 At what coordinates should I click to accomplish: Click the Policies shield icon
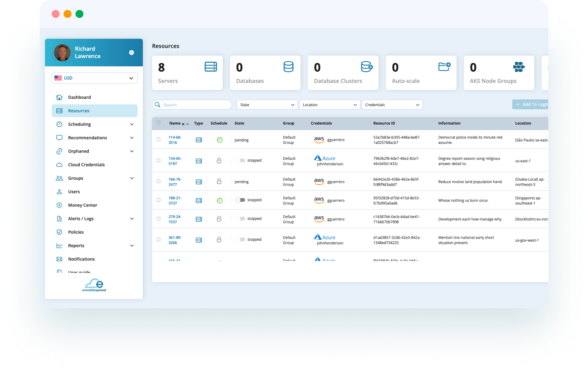click(59, 232)
